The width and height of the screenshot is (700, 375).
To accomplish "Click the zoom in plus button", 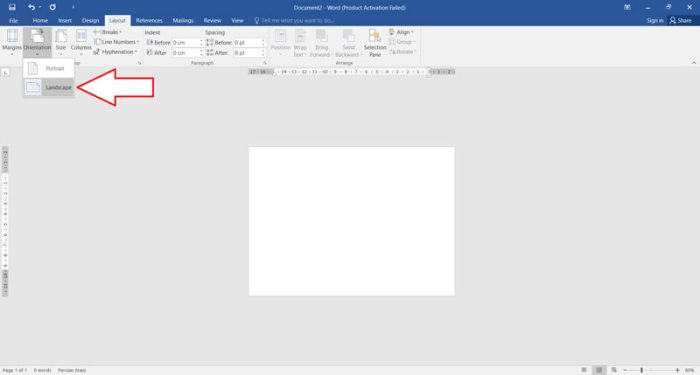I will 677,370.
